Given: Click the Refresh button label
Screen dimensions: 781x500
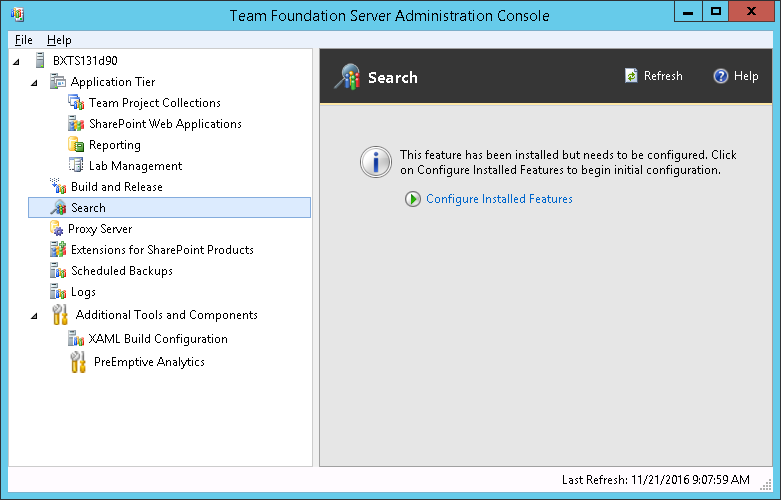Looking at the screenshot, I should tap(663, 76).
